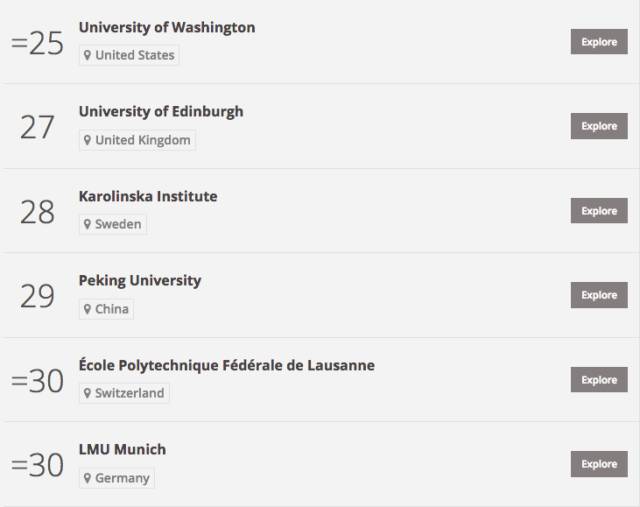Click the location pin icon beside Germany
The width and height of the screenshot is (640, 507).
87,478
